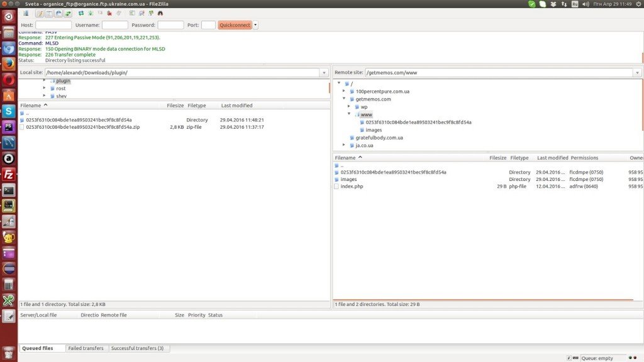Expand the ja.co.ua remote folder
644x362 pixels.
point(344,145)
